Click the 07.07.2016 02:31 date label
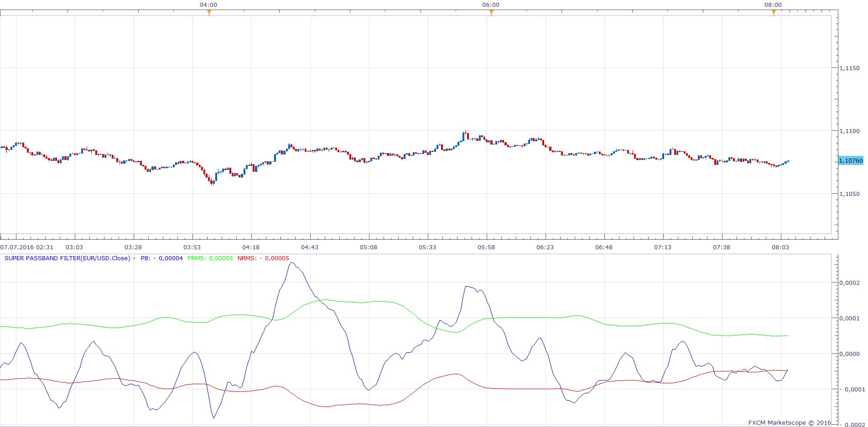Image resolution: width=868 pixels, height=427 pixels. [27, 247]
